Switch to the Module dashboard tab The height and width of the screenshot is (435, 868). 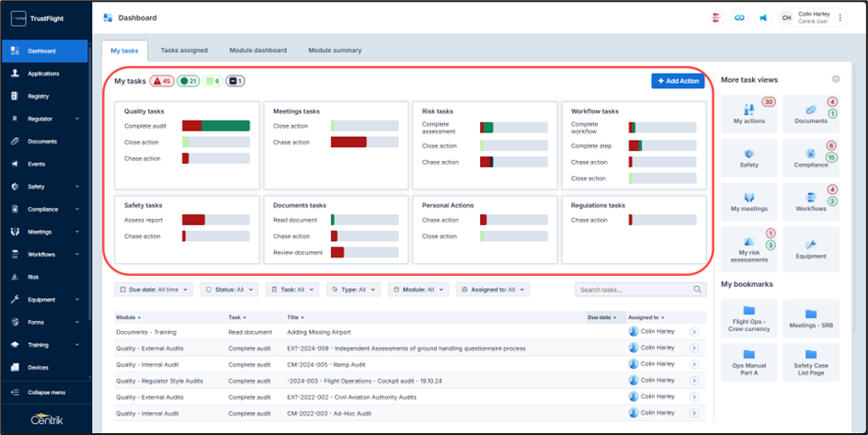click(257, 51)
